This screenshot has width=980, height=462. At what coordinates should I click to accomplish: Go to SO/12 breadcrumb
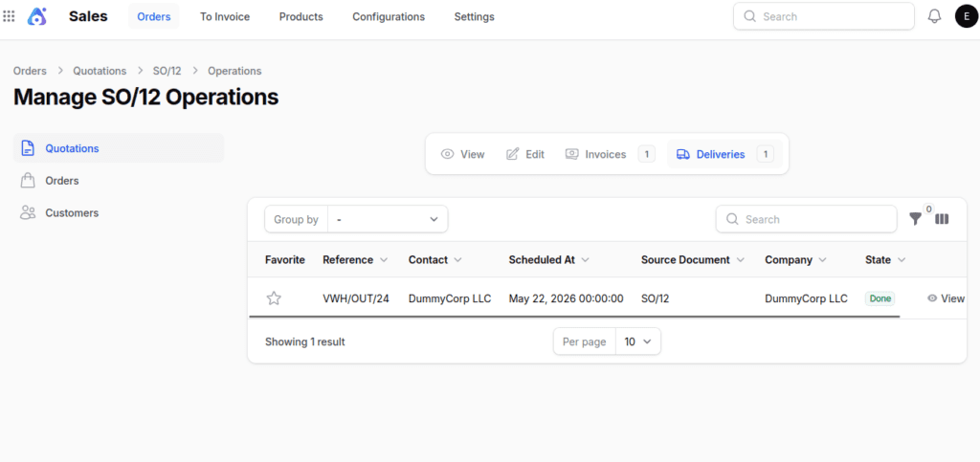[x=167, y=71]
